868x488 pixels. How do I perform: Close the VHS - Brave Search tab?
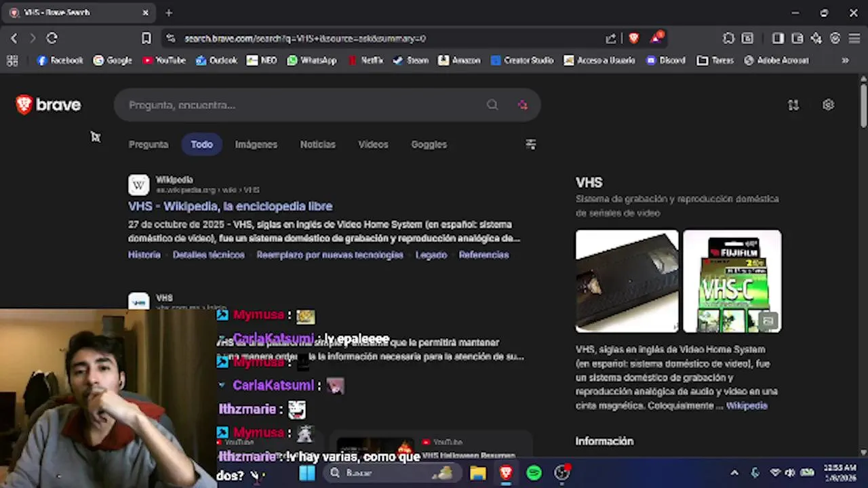(145, 13)
